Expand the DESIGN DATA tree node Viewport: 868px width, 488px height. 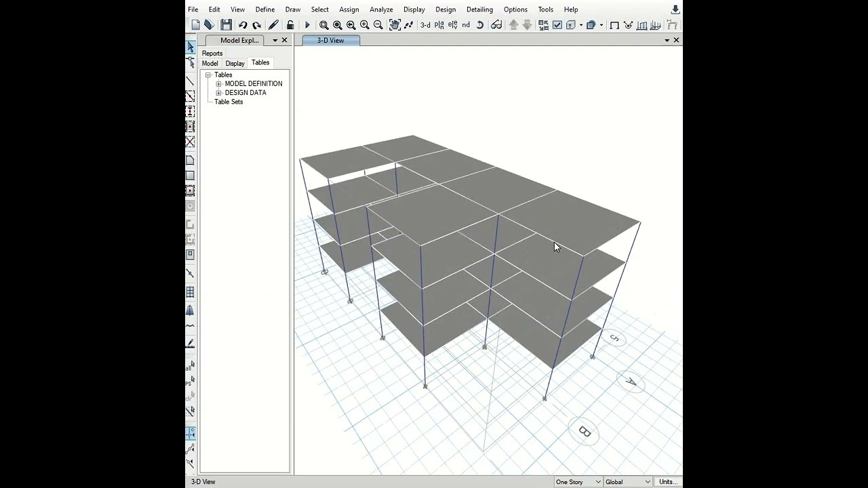pyautogui.click(x=218, y=93)
